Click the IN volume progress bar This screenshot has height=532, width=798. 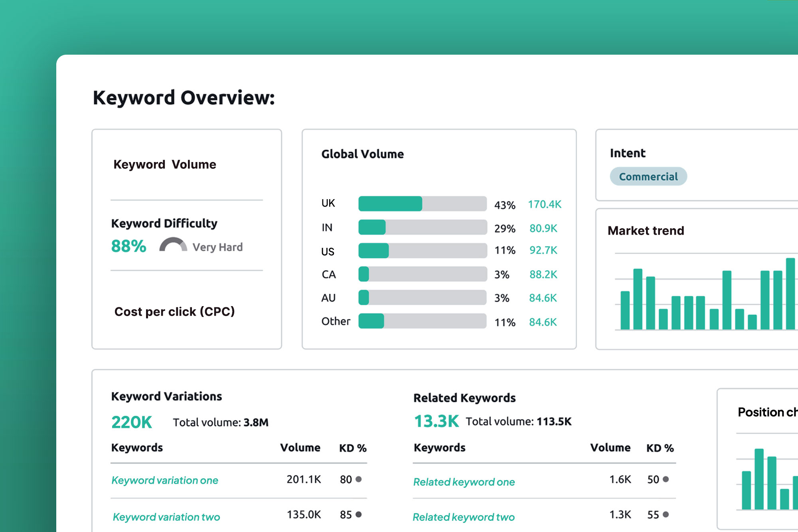(x=422, y=227)
